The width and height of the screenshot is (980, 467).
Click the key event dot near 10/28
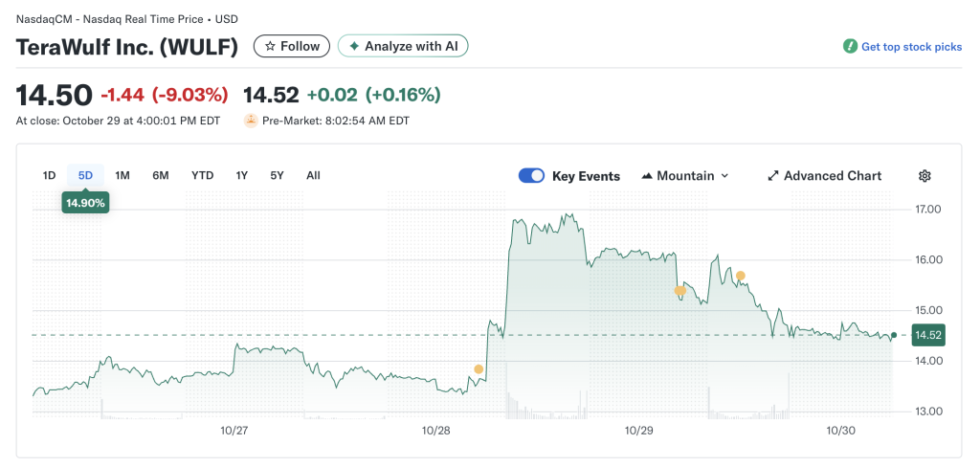coord(479,368)
